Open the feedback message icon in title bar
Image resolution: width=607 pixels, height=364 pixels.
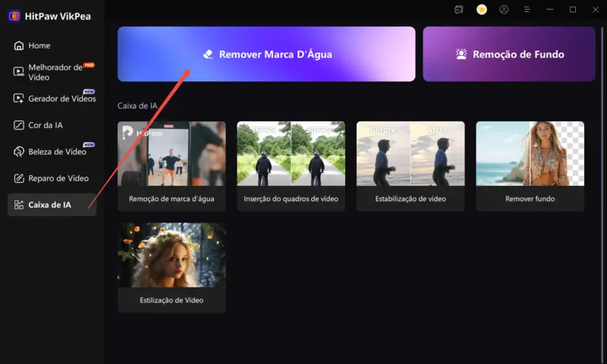click(x=459, y=10)
